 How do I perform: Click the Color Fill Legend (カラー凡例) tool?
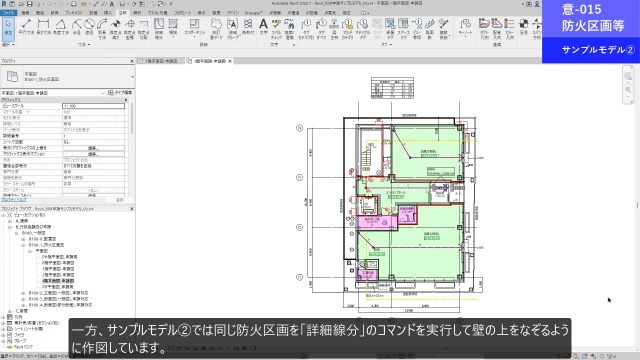point(509,29)
